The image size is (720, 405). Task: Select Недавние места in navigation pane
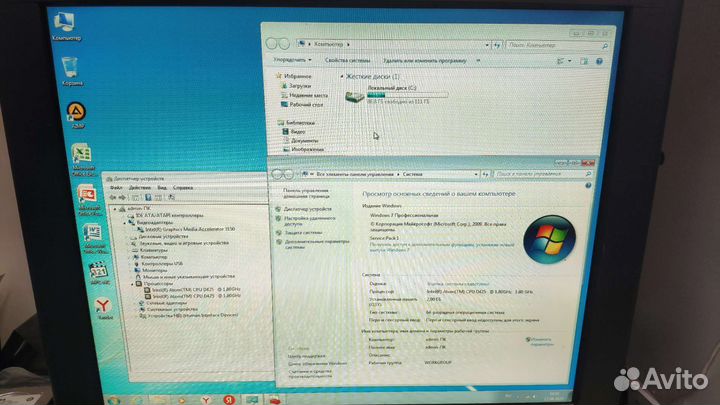(308, 96)
